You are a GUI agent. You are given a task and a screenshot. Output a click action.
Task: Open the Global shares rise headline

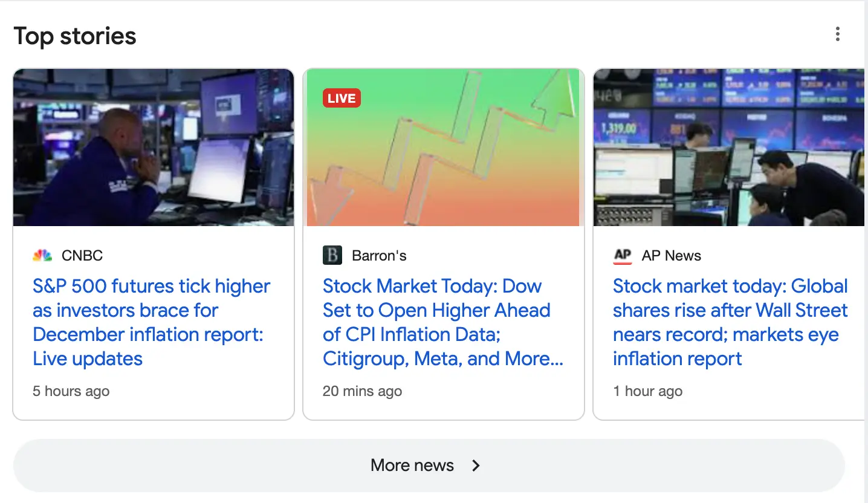click(x=730, y=322)
